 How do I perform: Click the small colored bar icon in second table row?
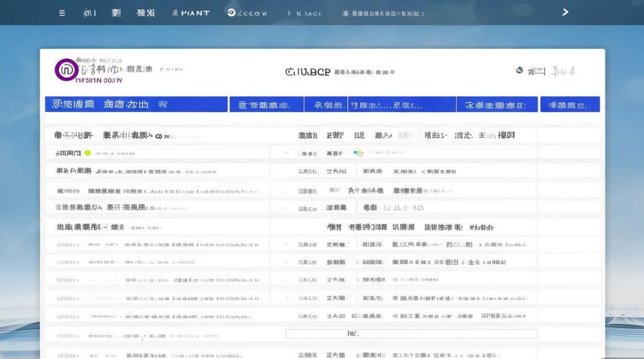pos(358,153)
